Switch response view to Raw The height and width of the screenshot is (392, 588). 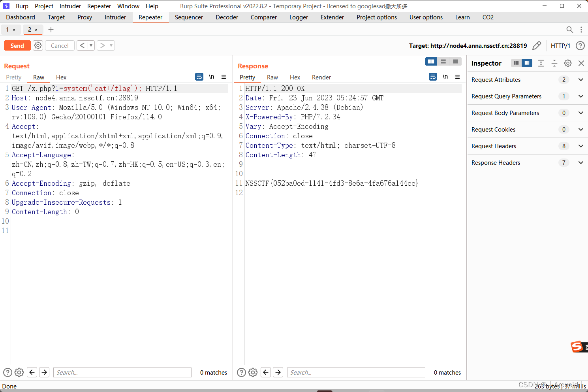(272, 77)
